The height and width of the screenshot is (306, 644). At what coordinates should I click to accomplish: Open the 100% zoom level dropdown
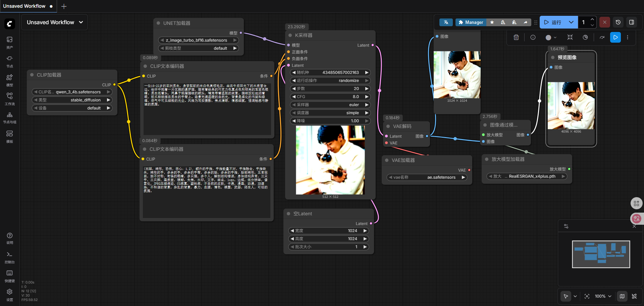click(603, 296)
